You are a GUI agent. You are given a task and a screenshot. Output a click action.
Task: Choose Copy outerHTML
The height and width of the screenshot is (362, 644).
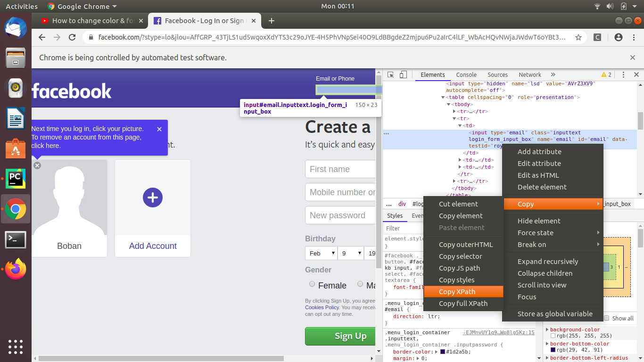[463, 245]
